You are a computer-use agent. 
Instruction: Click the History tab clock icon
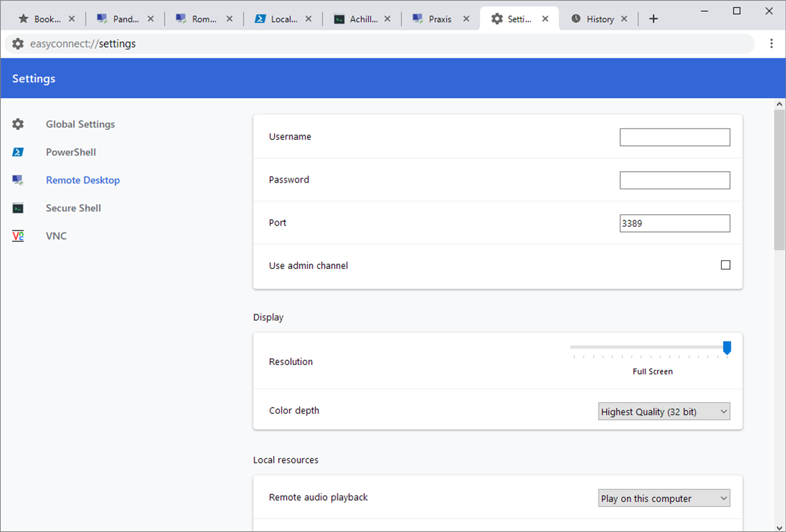point(576,19)
